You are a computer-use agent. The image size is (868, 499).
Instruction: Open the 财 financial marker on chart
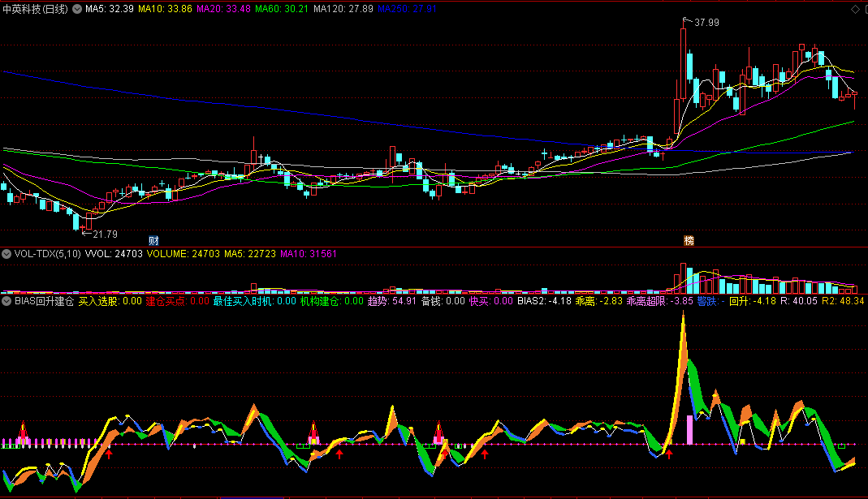pyautogui.click(x=154, y=241)
